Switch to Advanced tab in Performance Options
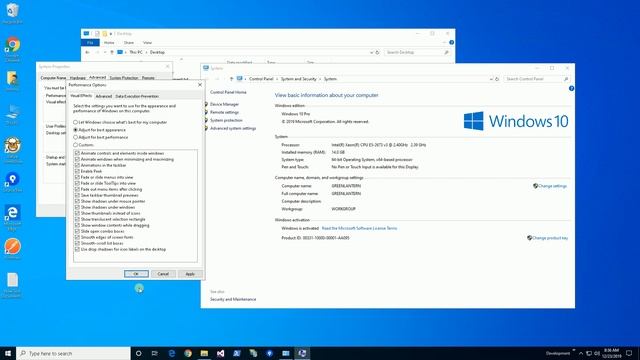 point(104,96)
